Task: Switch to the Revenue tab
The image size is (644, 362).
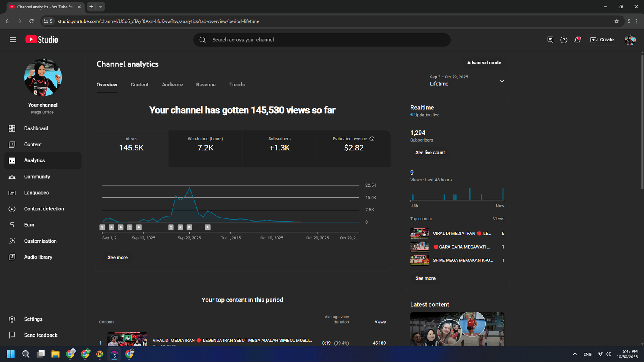Action: coord(206,85)
